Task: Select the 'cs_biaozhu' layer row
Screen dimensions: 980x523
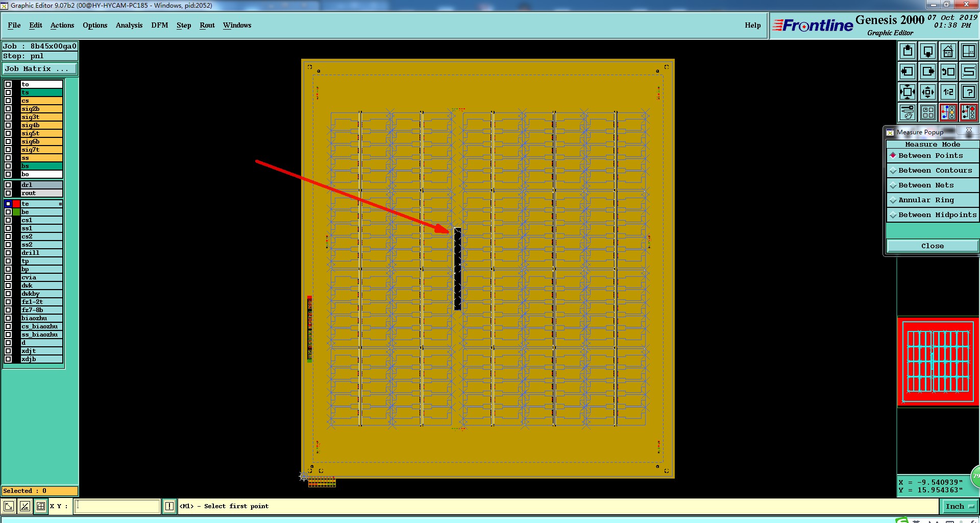Action: click(41, 326)
